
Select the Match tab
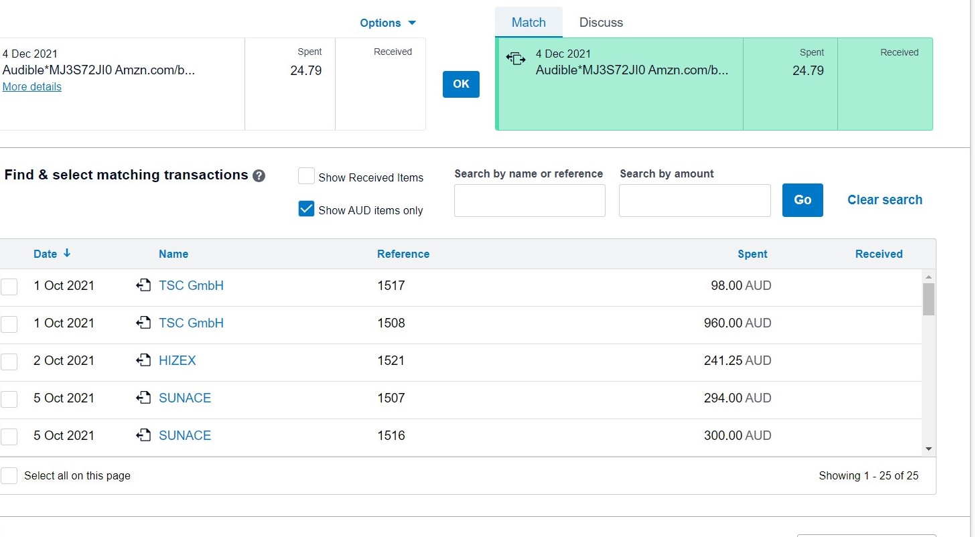tap(529, 23)
